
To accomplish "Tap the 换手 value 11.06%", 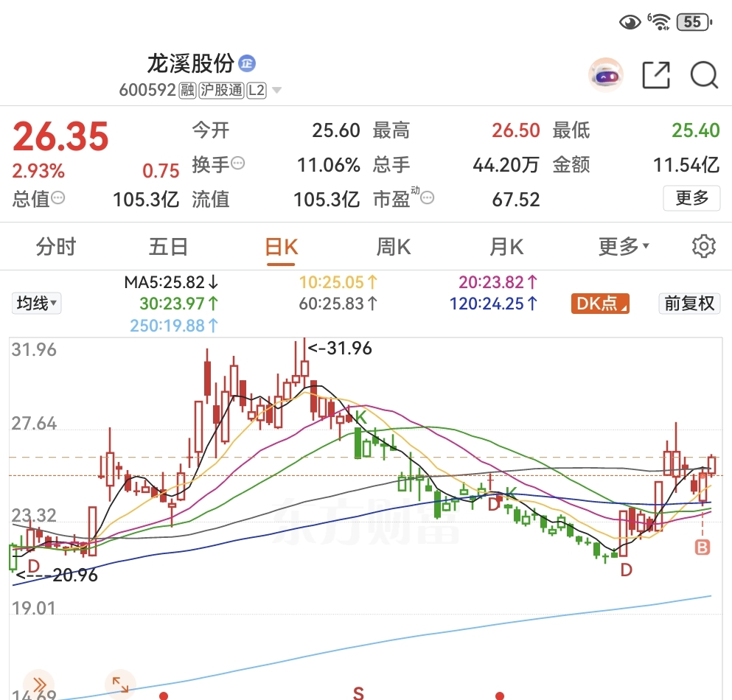I will coord(329,165).
